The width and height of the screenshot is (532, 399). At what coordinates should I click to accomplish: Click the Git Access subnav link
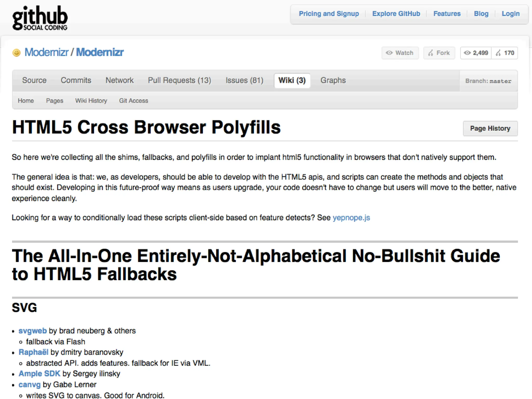(134, 101)
